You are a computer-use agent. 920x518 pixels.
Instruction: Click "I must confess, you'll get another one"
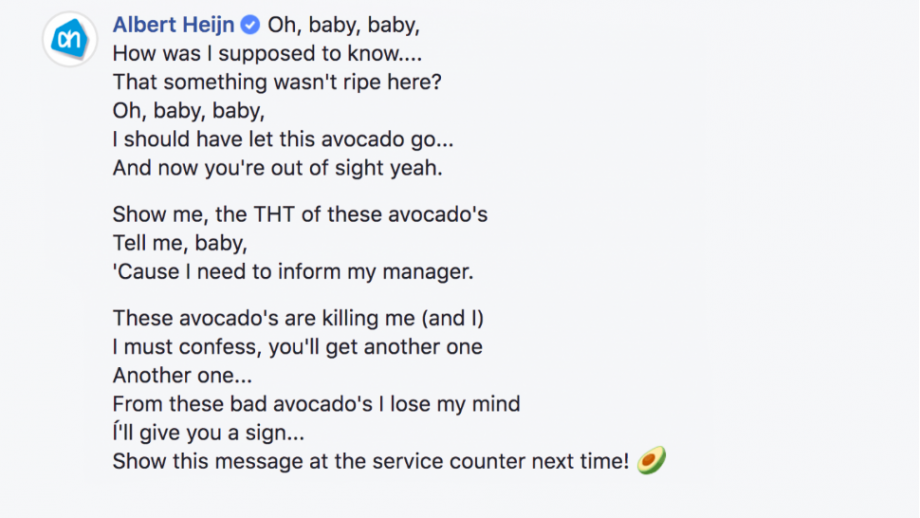coord(297,347)
